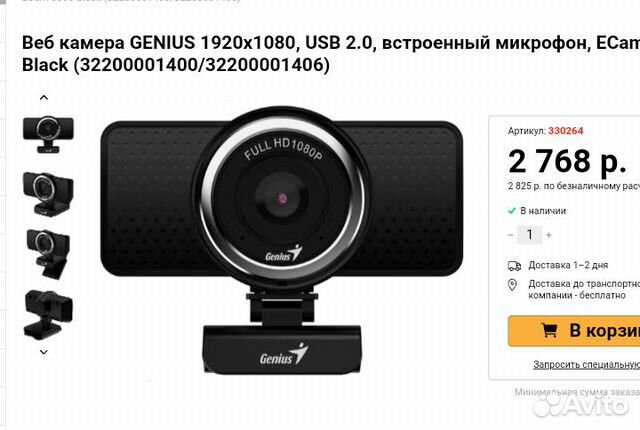Click the delivery truck icon
This screenshot has width=640, height=430.
[x=514, y=266]
